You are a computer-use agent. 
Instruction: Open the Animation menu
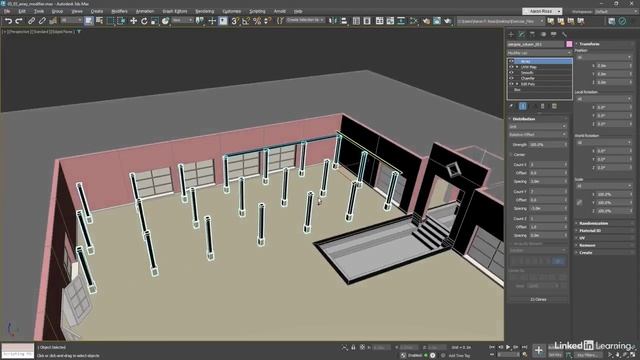145,11
